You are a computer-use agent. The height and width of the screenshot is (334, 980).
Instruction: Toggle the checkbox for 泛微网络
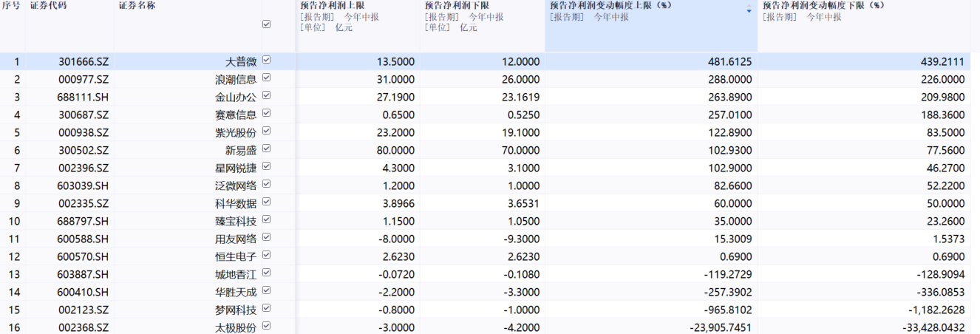pos(266,184)
